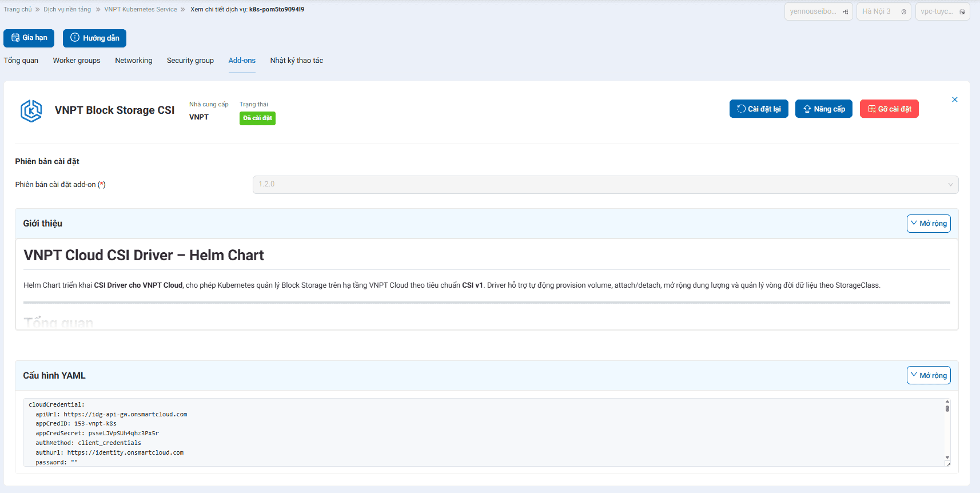Expand the Giới thiệu section with Mở rộng

coord(928,224)
